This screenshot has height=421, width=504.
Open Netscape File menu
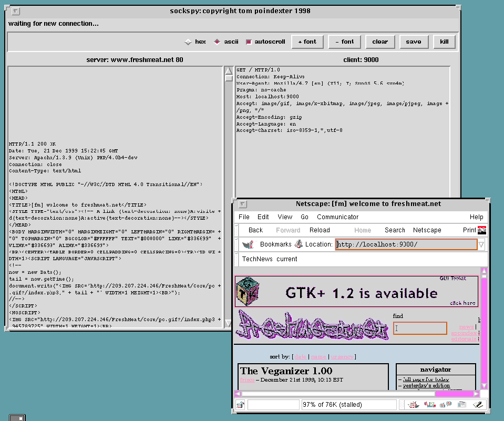pos(244,217)
